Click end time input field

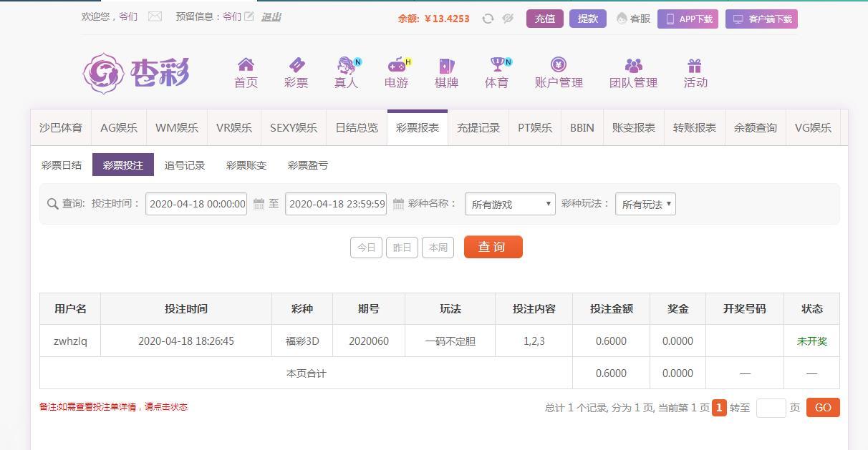336,204
